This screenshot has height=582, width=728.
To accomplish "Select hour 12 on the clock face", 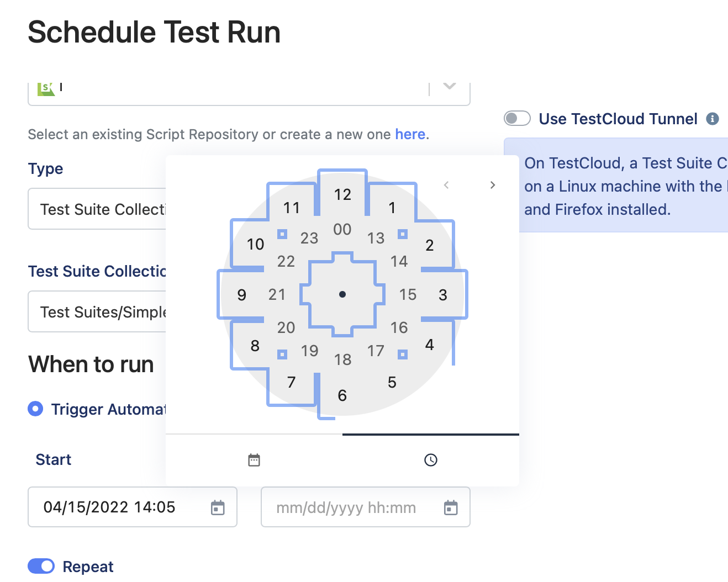I will point(342,194).
